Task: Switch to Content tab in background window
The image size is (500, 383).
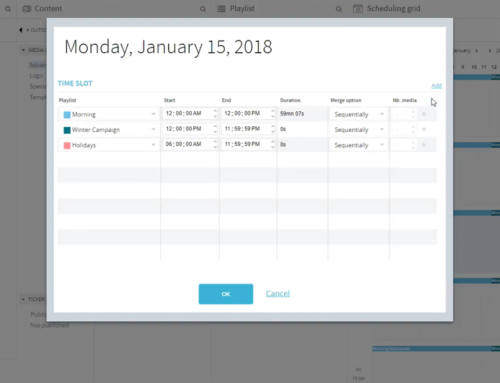Action: point(42,9)
